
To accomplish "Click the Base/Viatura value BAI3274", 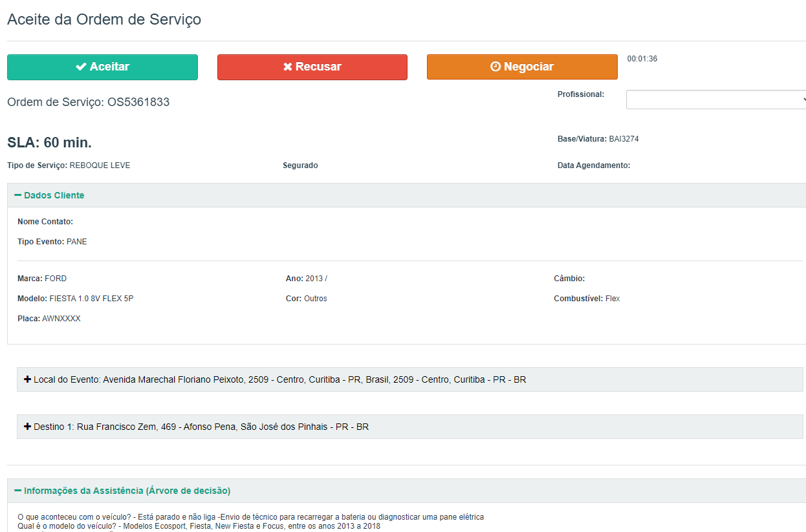I will pos(624,139).
